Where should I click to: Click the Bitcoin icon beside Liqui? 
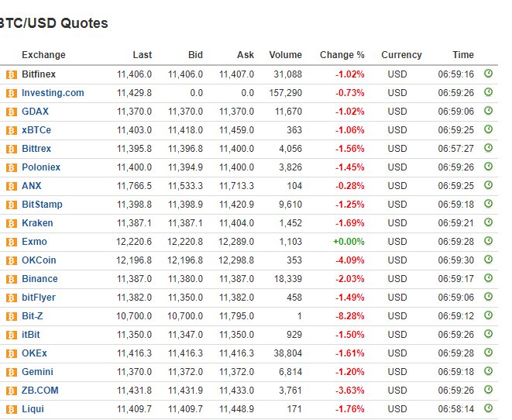[12, 410]
